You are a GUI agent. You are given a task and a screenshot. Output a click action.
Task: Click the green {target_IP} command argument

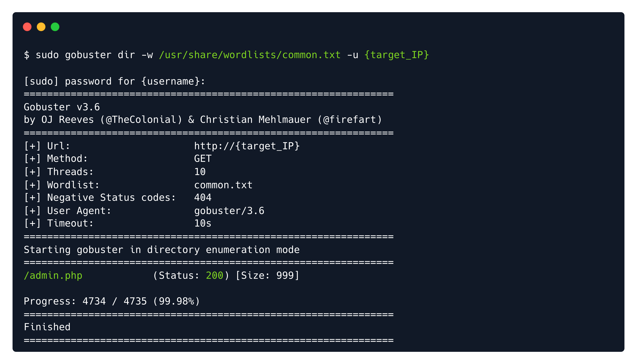click(397, 55)
